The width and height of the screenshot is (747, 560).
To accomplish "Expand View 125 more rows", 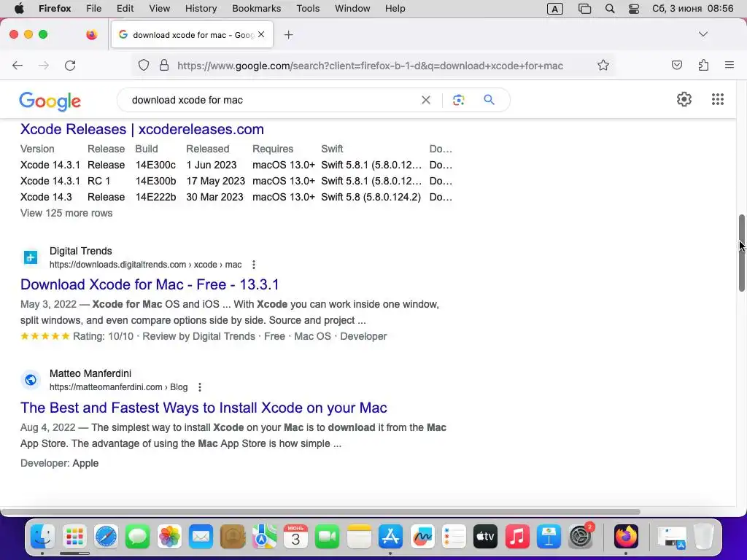I will [66, 213].
